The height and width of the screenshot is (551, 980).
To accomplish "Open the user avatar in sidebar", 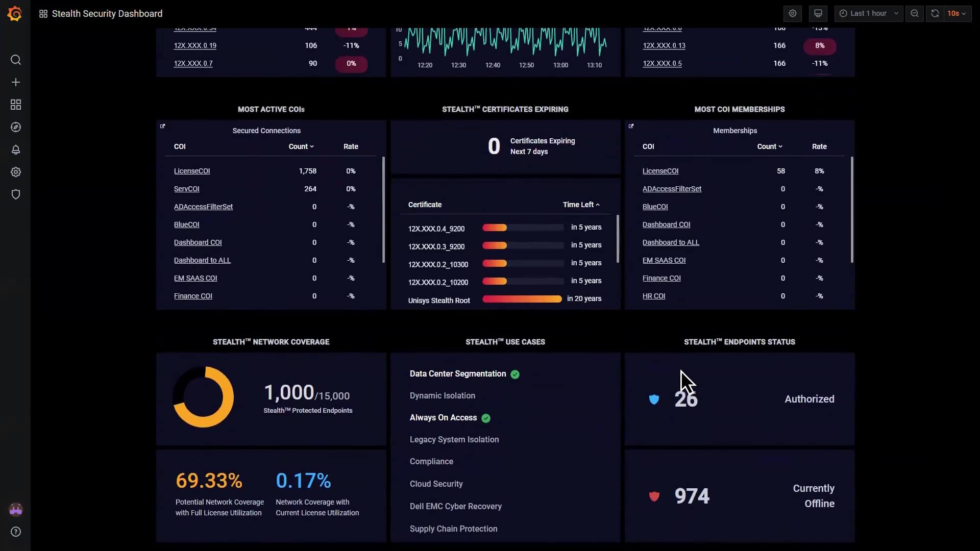I will click(16, 510).
